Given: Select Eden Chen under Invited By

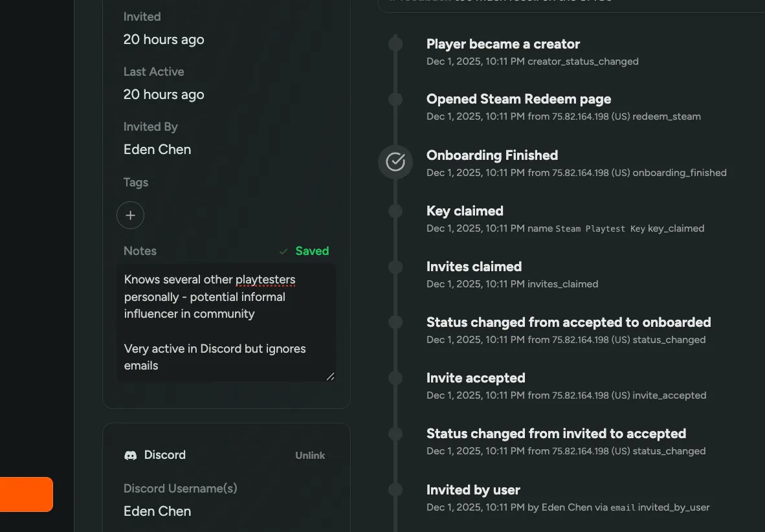Looking at the screenshot, I should point(157,150).
